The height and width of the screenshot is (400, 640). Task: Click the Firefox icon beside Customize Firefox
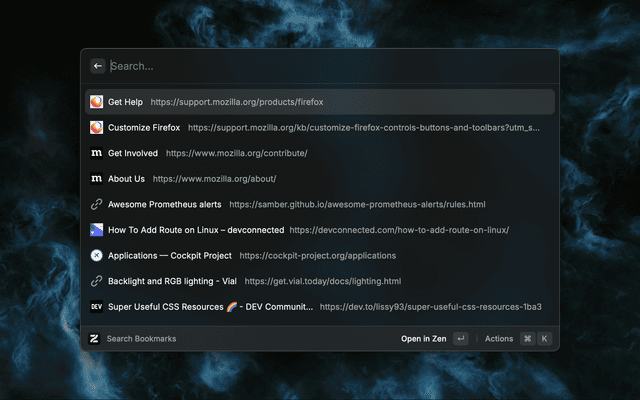coord(96,128)
